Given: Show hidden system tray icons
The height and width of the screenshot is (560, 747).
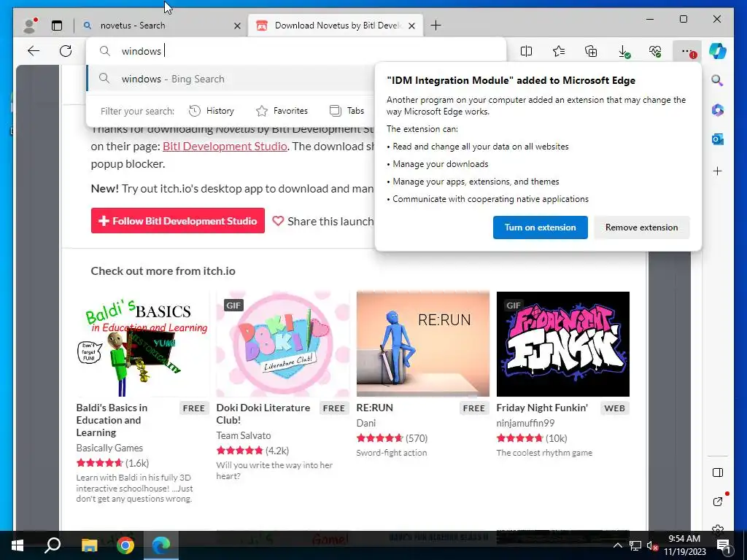Looking at the screenshot, I should point(617,545).
